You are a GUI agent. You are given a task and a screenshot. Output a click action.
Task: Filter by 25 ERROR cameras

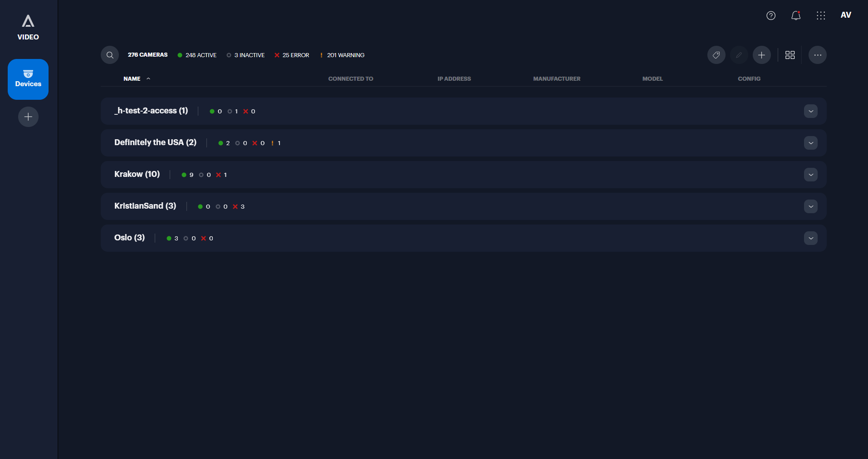pos(292,55)
